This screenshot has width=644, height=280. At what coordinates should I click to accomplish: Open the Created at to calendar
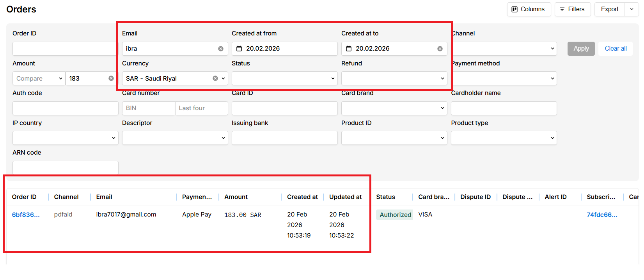(349, 49)
